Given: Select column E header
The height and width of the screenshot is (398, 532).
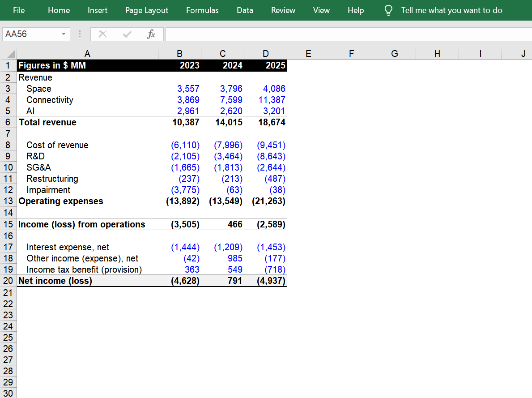Looking at the screenshot, I should coord(308,54).
